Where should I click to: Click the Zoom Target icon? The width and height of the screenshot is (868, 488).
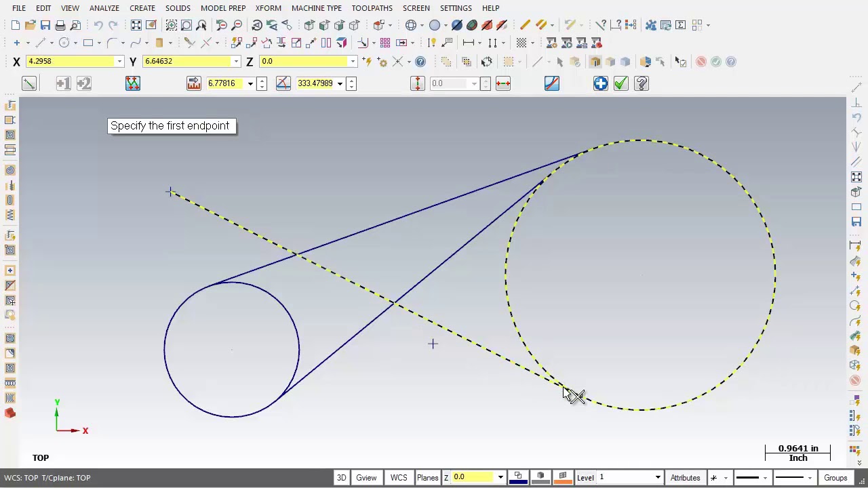pos(186,25)
